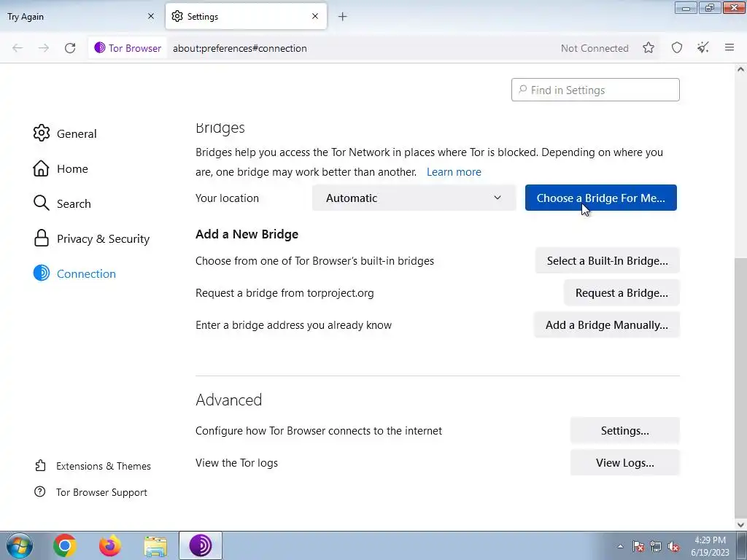Image resolution: width=747 pixels, height=560 pixels.
Task: Open the Search settings category
Action: pyautogui.click(x=62, y=204)
